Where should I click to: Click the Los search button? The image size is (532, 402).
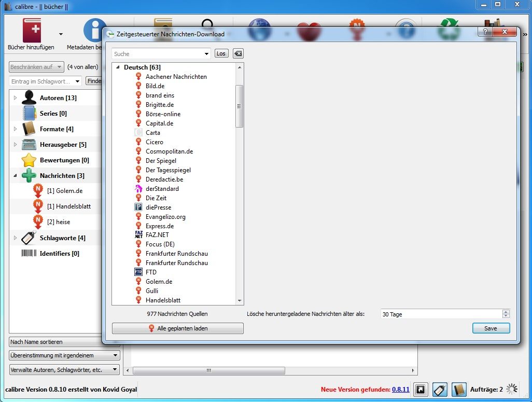[221, 53]
